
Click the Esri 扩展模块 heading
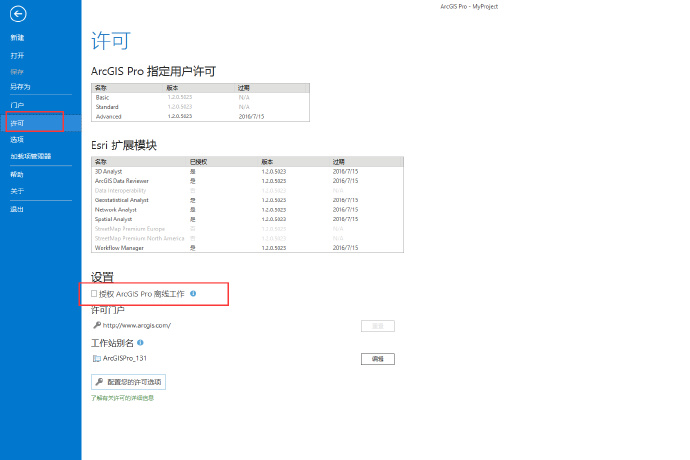click(124, 145)
